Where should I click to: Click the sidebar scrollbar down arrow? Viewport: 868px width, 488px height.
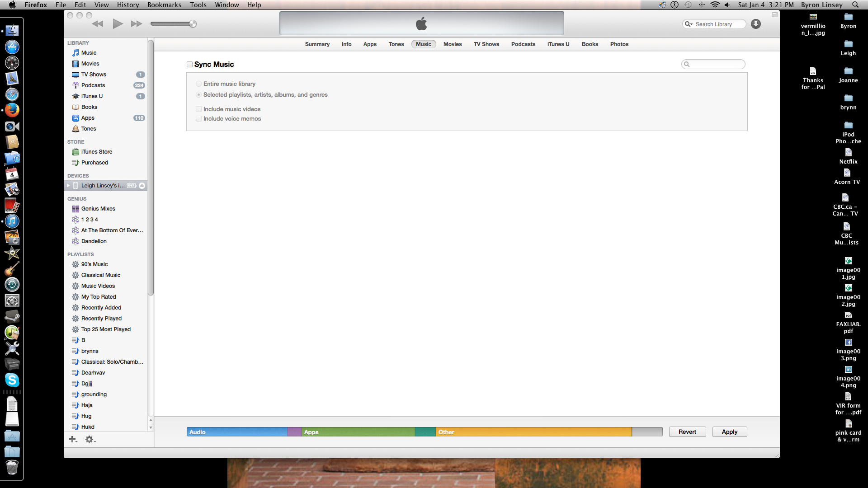point(151,427)
